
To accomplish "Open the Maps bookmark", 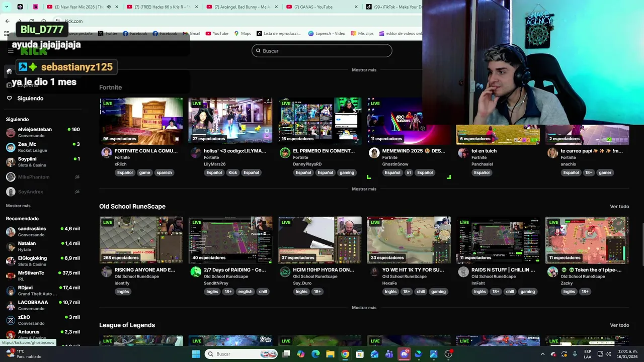I will [x=242, y=34].
